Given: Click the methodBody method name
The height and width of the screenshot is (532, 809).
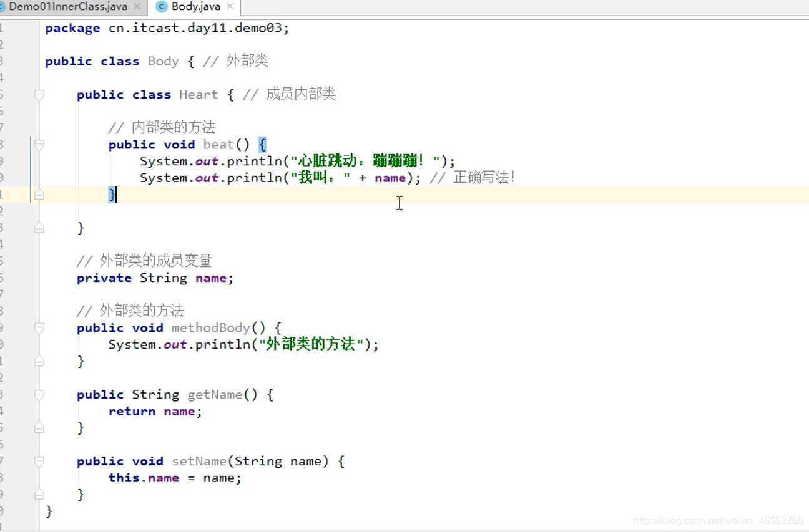Looking at the screenshot, I should [211, 328].
